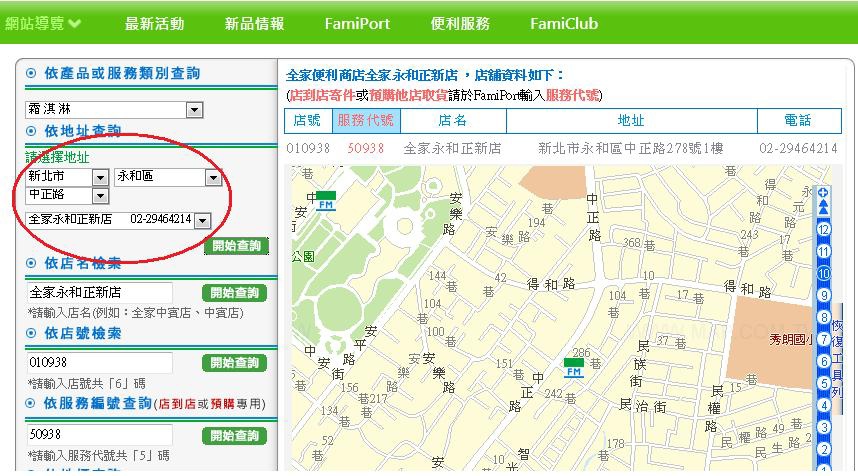Click the 秀朗國小 label on the map
The image size is (858, 476).
point(791,340)
